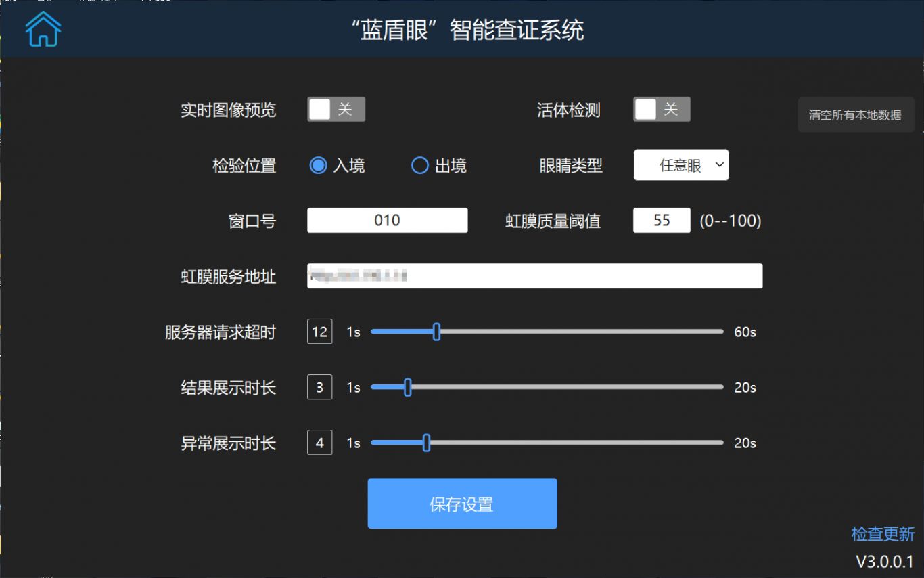
Task: Open the 眼睛类型 dropdown
Action: (681, 165)
